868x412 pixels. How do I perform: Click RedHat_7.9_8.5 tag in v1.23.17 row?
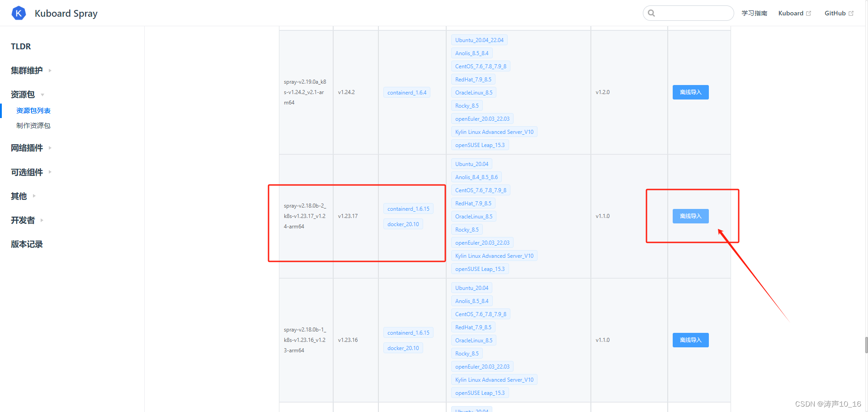coord(473,203)
